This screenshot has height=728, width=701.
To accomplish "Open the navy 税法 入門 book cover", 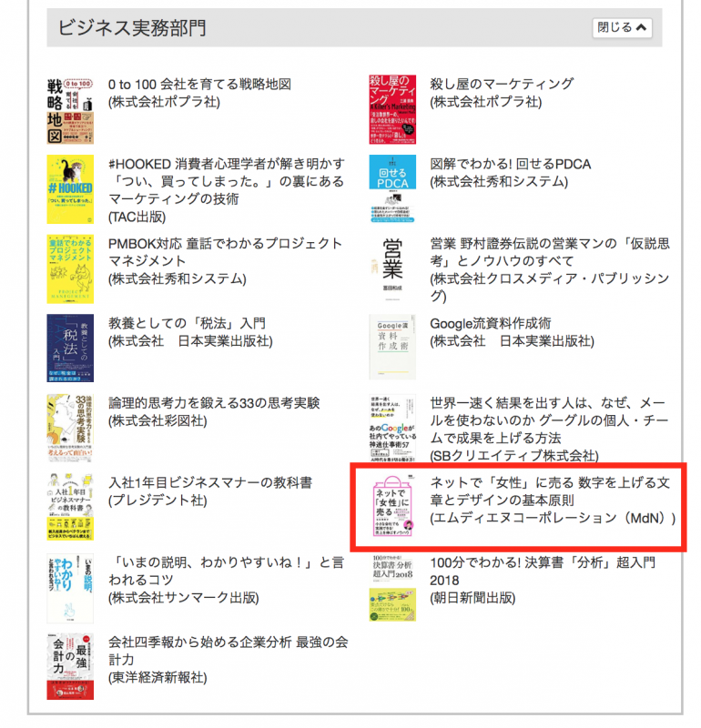I will [x=70, y=349].
